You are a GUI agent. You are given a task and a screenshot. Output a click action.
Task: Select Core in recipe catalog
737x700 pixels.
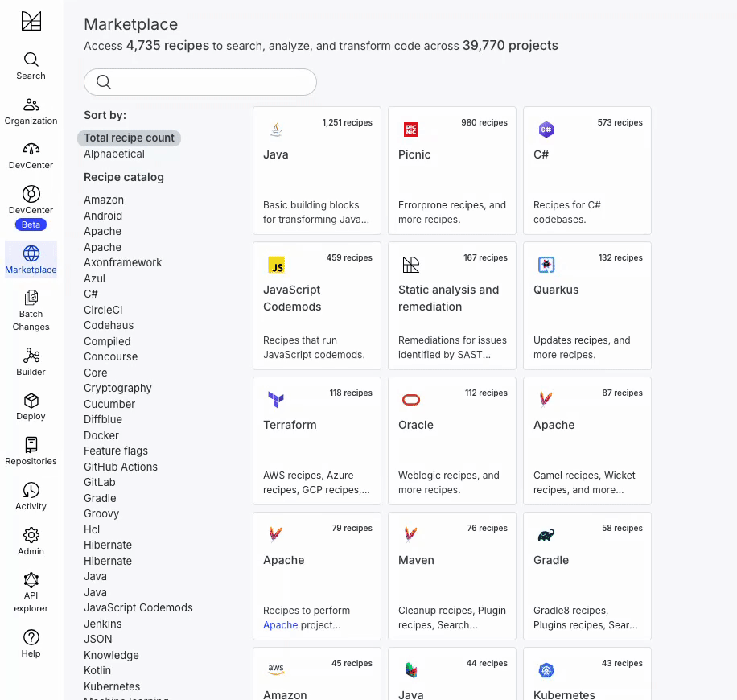(x=96, y=373)
